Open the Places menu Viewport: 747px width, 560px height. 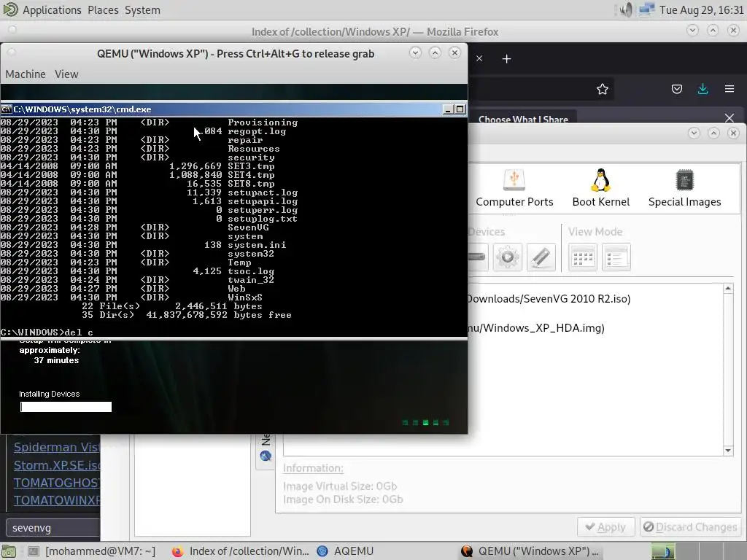point(103,10)
